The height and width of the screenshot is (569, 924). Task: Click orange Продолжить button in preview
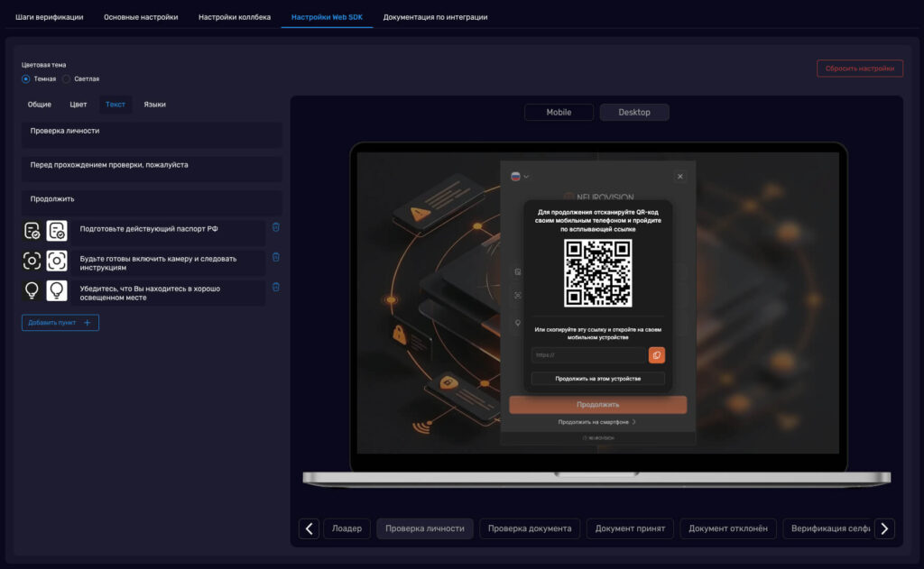[x=597, y=405]
